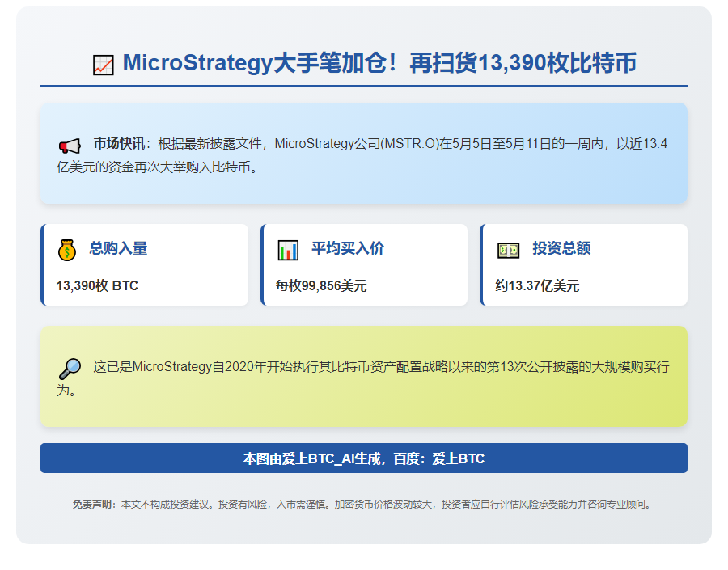Click the red megaphone icon
Screen dimensions: 728x570
tap(70, 146)
